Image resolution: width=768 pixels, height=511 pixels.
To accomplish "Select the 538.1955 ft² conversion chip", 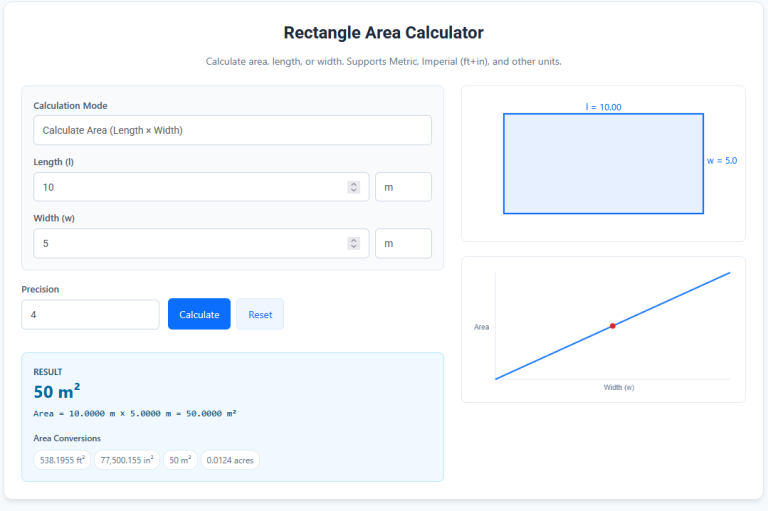I will [62, 460].
